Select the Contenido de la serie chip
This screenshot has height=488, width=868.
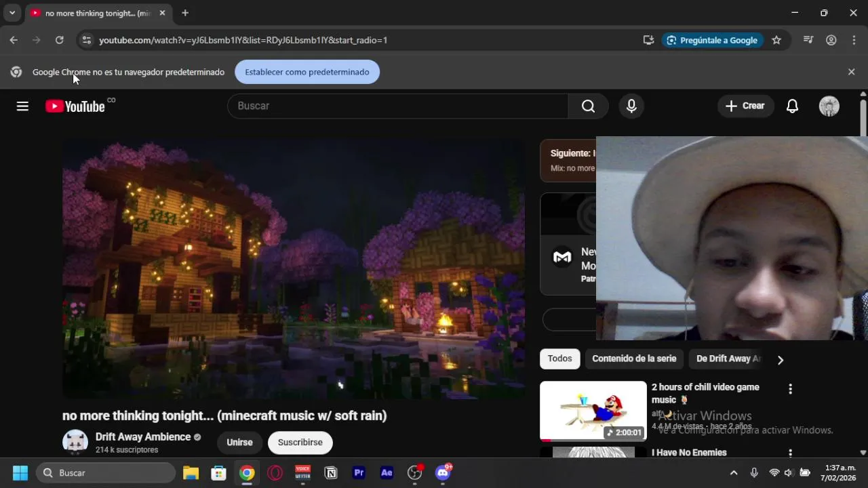point(634,359)
